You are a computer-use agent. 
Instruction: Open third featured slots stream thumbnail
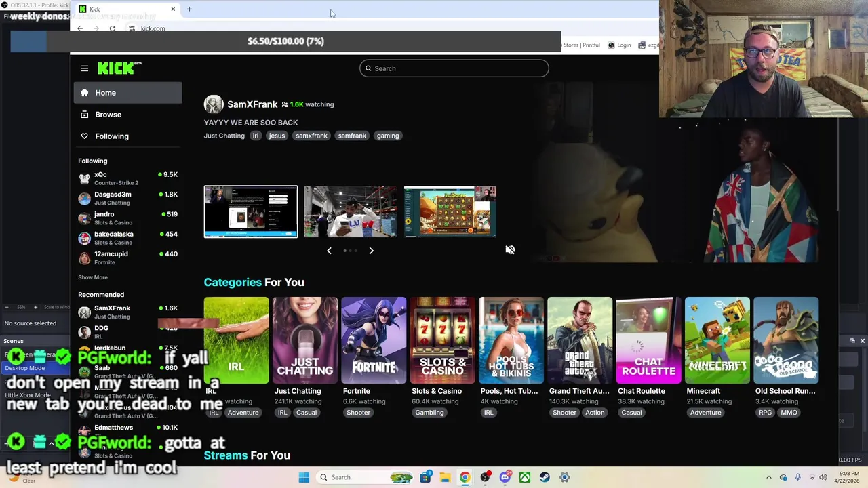tap(450, 211)
